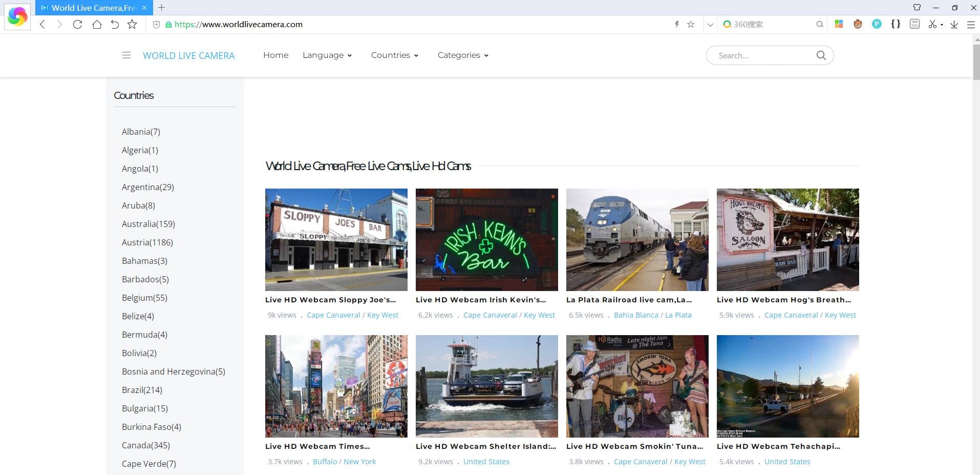Open the curly braces extension icon

896,24
